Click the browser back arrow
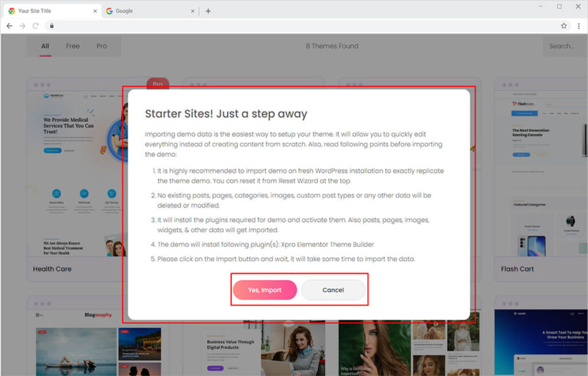 (x=9, y=26)
